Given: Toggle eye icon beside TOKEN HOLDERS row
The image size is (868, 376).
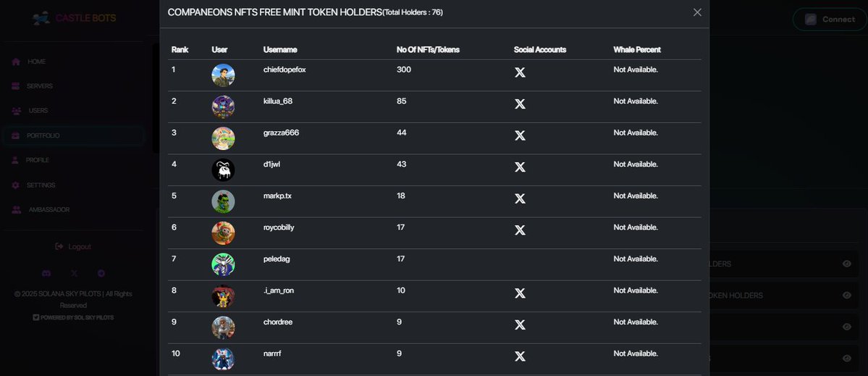Looking at the screenshot, I should coord(846,296).
